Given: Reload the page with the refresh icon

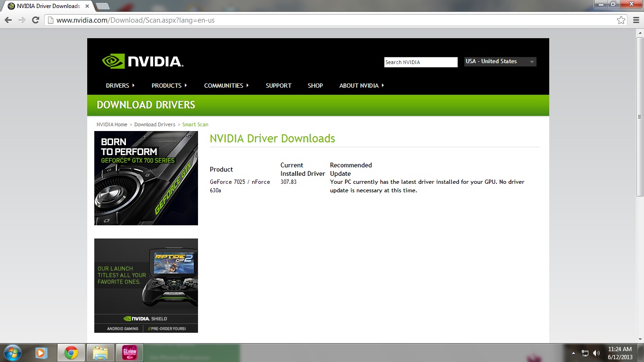Looking at the screenshot, I should point(35,20).
